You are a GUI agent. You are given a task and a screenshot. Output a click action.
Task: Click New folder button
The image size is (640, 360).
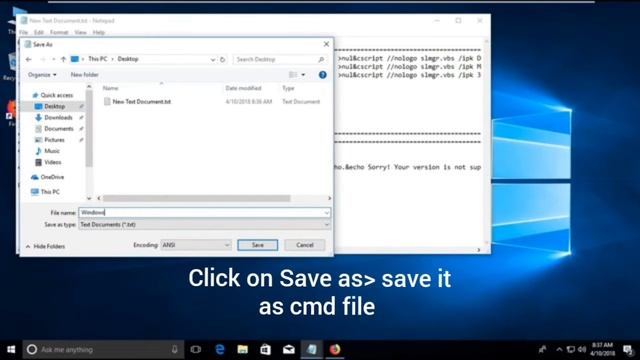(x=84, y=75)
